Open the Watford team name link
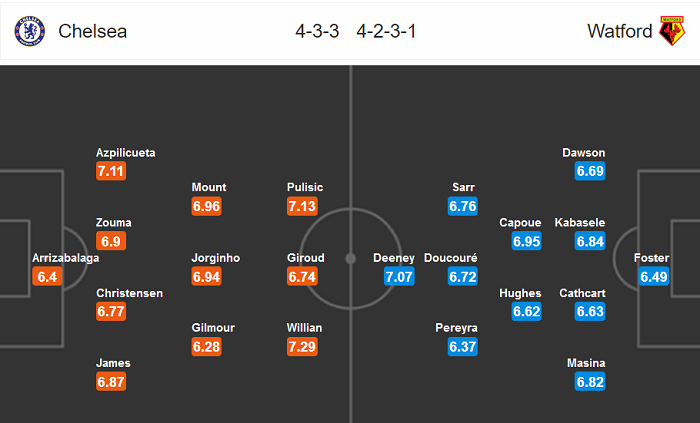This screenshot has height=423, width=700. (x=617, y=31)
